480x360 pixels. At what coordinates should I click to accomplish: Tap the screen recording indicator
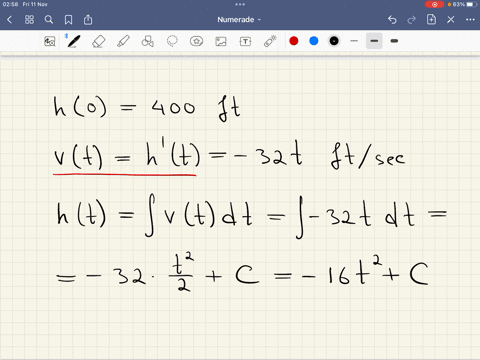pos(435,4)
